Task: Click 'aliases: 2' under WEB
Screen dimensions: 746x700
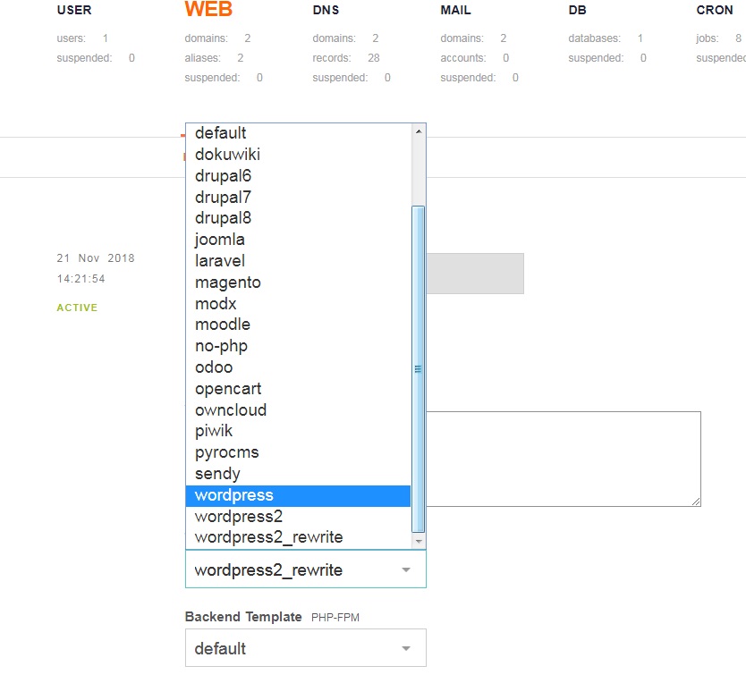Action: coord(214,58)
